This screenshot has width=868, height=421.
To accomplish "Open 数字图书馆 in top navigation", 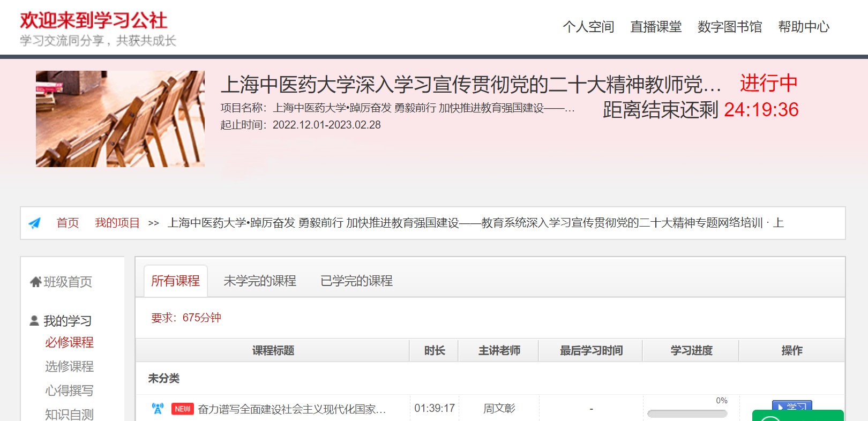I will pyautogui.click(x=730, y=27).
